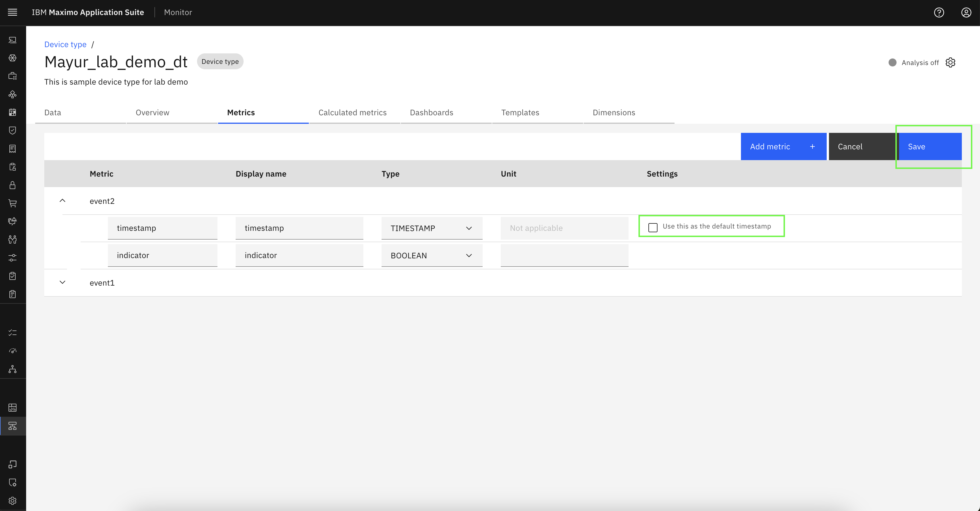Click the receipt sidebar icon
Image resolution: width=980 pixels, height=511 pixels.
pyautogui.click(x=12, y=149)
